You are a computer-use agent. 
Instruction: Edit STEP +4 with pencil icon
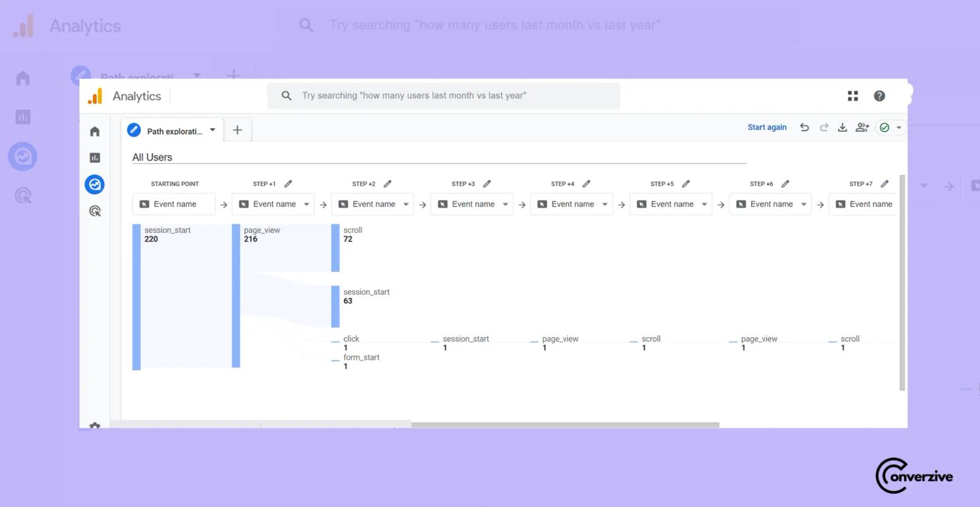point(587,184)
